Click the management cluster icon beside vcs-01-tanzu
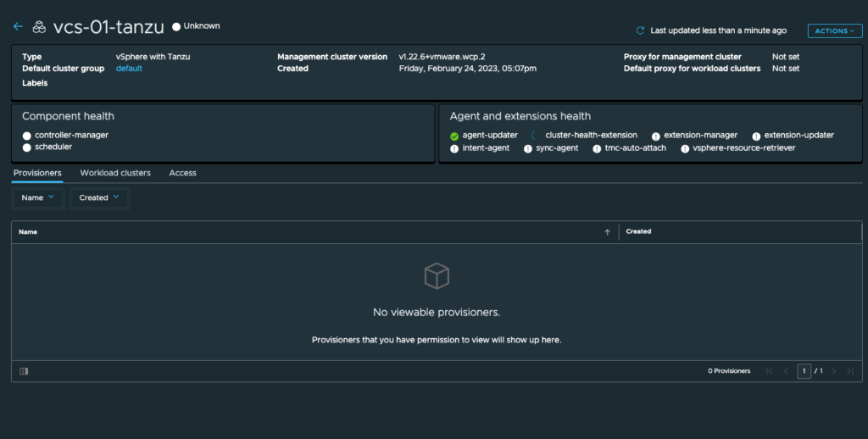This screenshot has width=868, height=439. point(39,26)
